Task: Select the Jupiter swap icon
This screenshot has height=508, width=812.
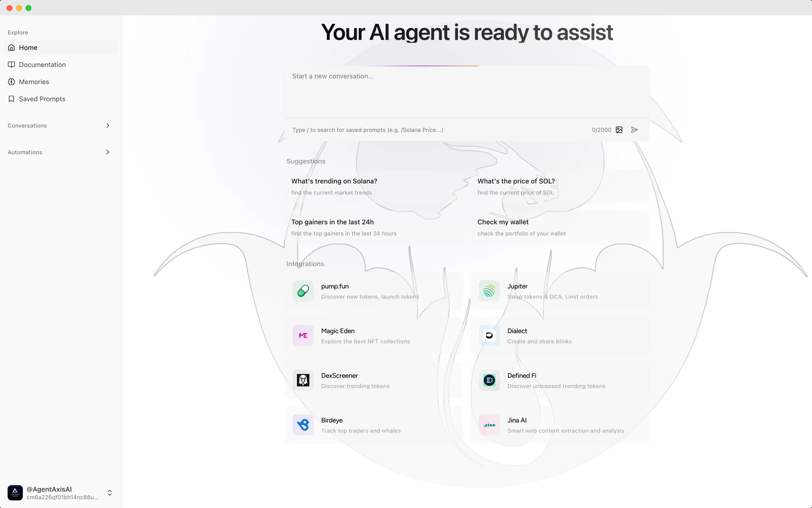Action: pos(489,291)
